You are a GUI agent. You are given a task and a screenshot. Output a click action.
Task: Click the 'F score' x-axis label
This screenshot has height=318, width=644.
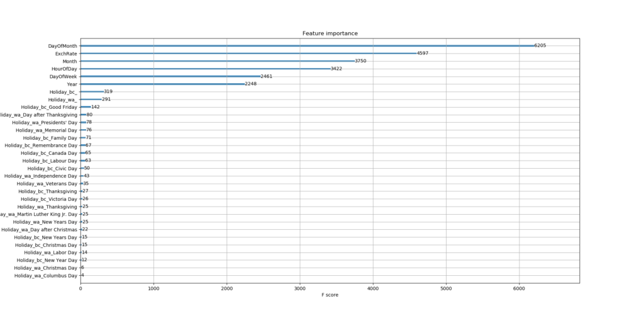click(330, 295)
